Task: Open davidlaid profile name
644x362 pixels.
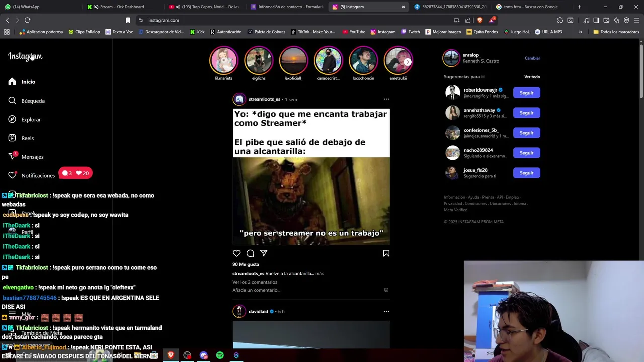Action: tap(258, 311)
